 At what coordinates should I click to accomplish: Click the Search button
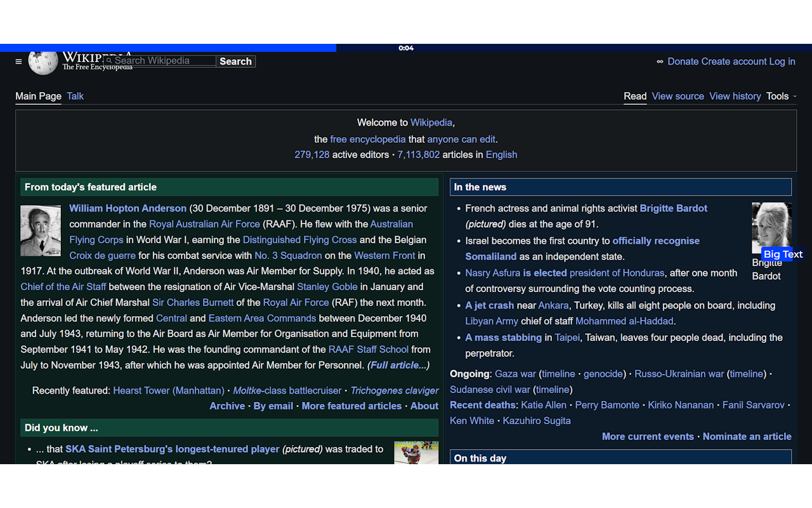(x=235, y=62)
